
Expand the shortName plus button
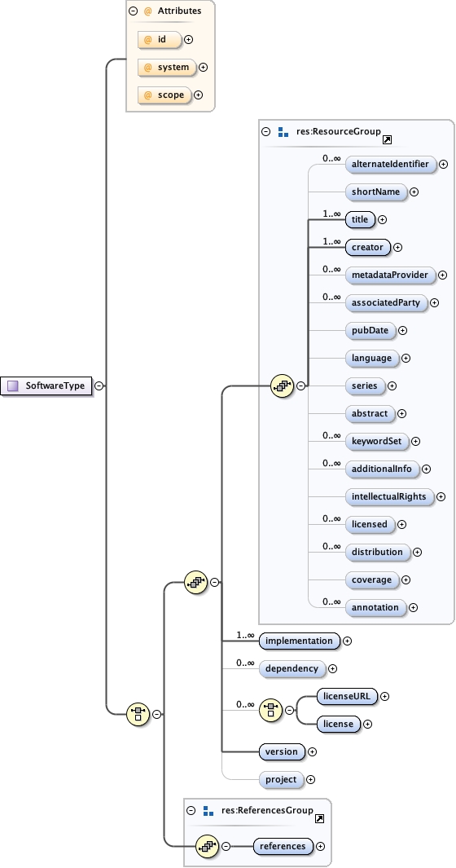414,192
